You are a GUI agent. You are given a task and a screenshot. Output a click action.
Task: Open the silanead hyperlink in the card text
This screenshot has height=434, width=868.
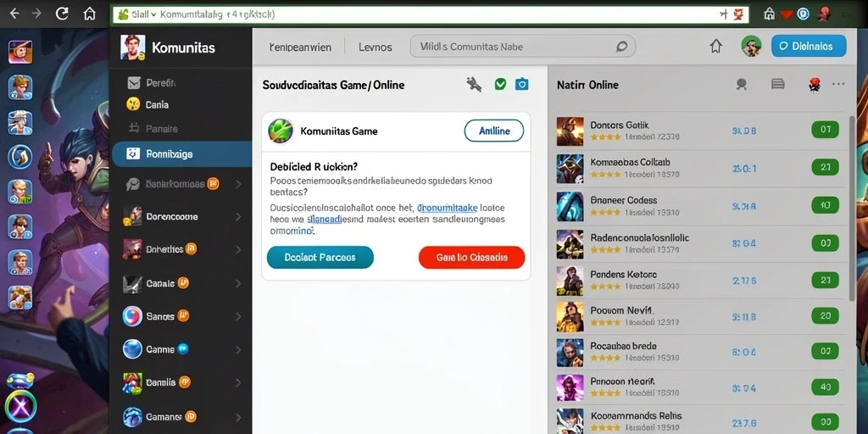(324, 220)
